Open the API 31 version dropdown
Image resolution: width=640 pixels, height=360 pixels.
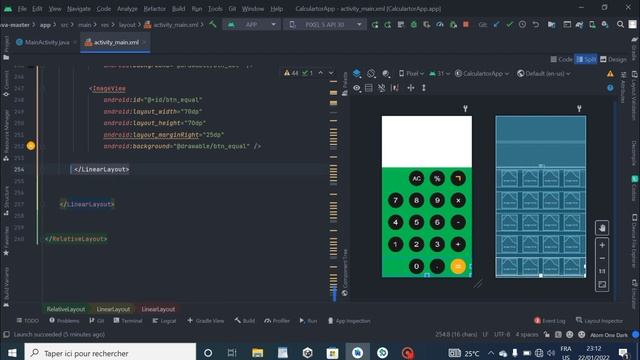[x=440, y=73]
